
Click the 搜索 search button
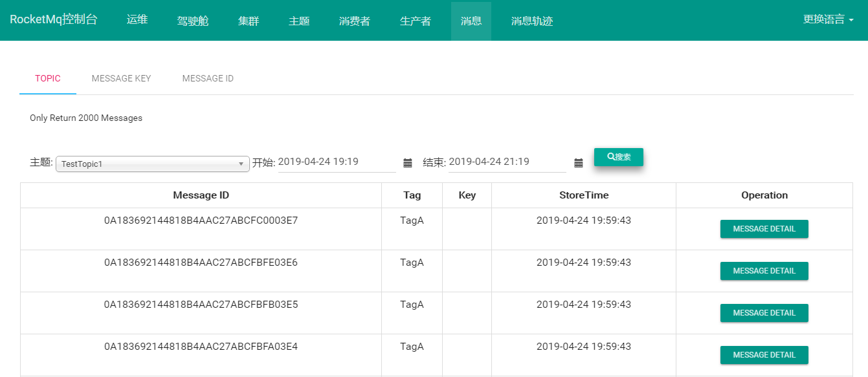click(x=618, y=156)
